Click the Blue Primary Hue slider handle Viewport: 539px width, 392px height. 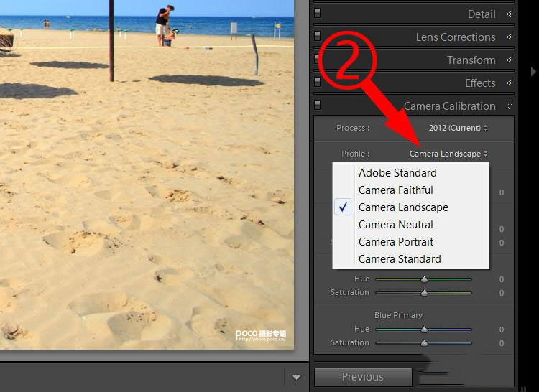click(x=424, y=330)
